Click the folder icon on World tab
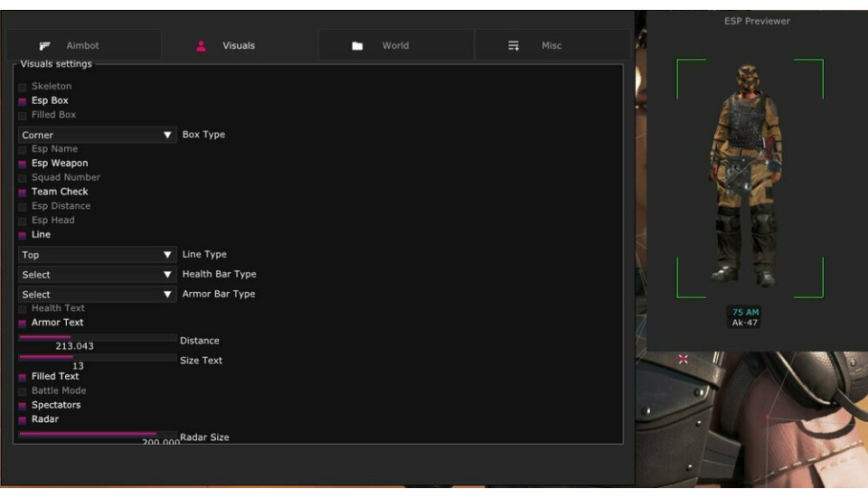The image size is (868, 498). [x=358, y=46]
